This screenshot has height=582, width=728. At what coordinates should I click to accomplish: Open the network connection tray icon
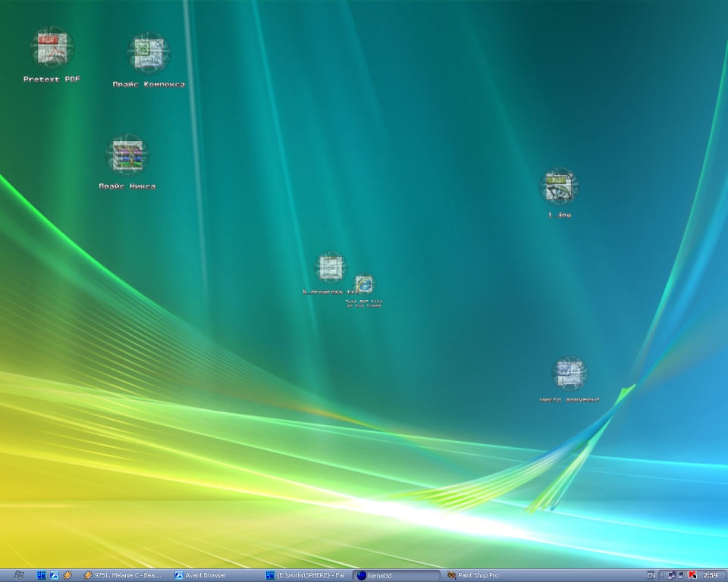672,575
